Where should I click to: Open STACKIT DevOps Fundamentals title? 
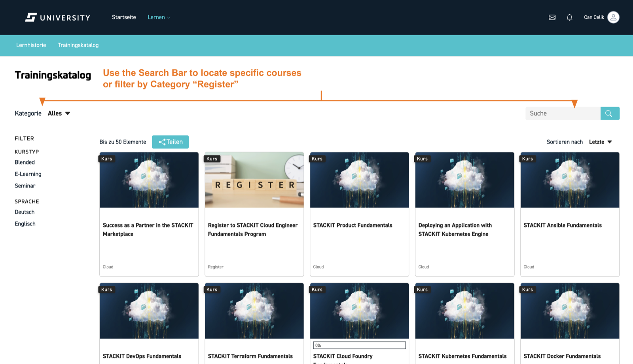click(142, 356)
